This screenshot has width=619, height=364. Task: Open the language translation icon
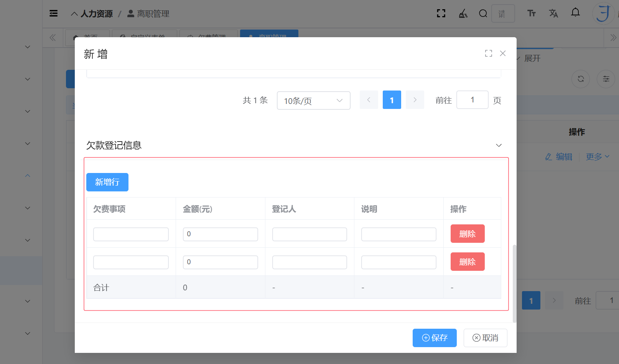point(553,13)
